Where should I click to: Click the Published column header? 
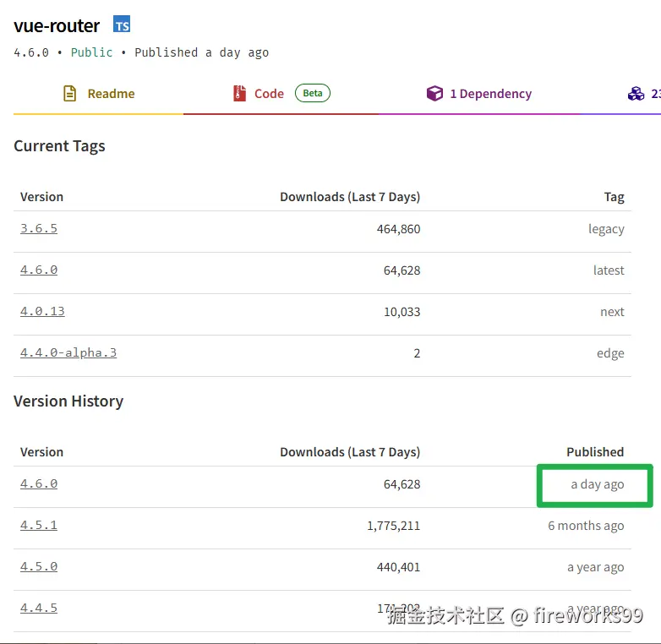pos(595,452)
